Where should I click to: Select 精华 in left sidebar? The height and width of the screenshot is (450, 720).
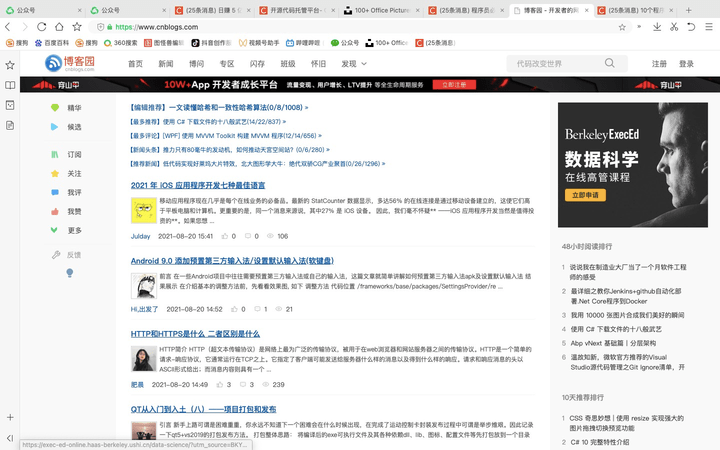pos(67,107)
